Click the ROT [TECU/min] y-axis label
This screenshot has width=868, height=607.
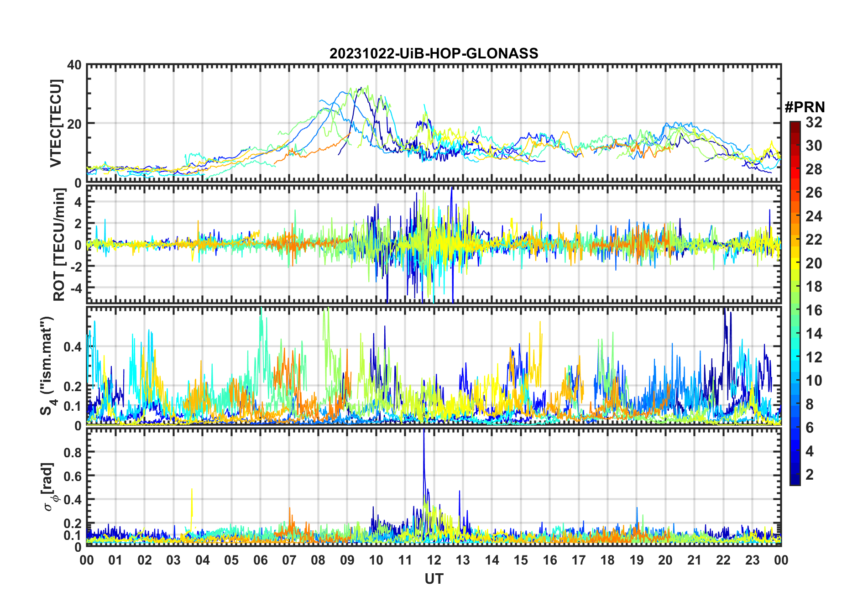pyautogui.click(x=59, y=245)
